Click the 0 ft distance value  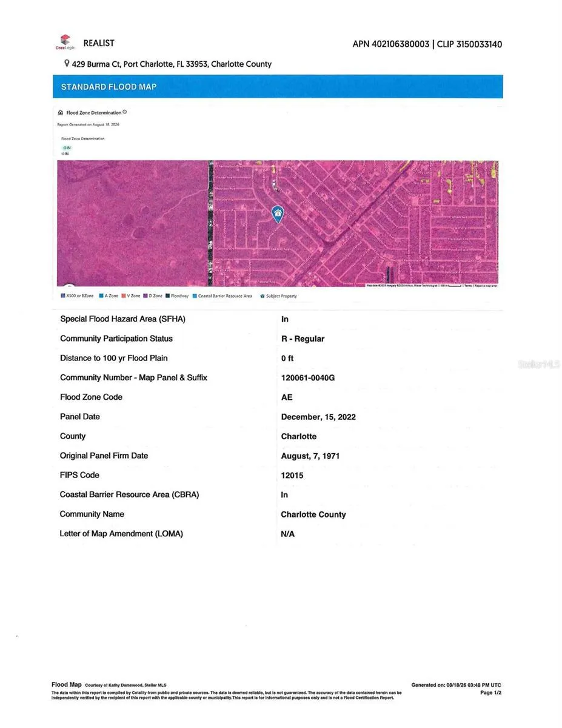click(x=287, y=359)
